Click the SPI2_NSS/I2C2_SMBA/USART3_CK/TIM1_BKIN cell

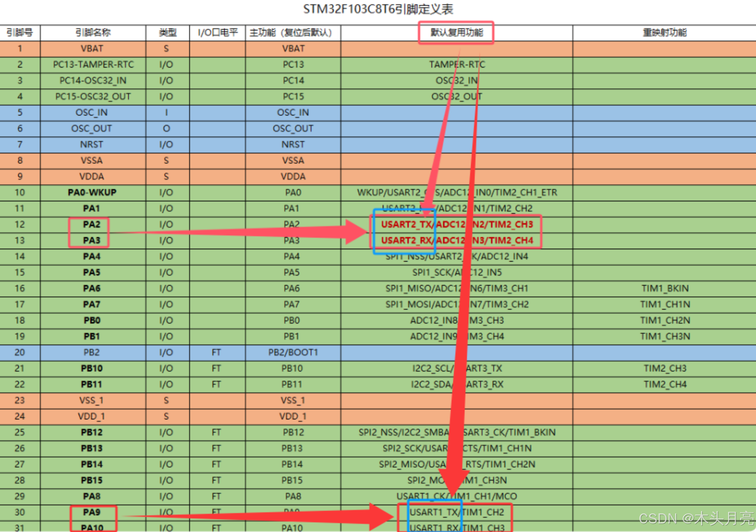[457, 432]
